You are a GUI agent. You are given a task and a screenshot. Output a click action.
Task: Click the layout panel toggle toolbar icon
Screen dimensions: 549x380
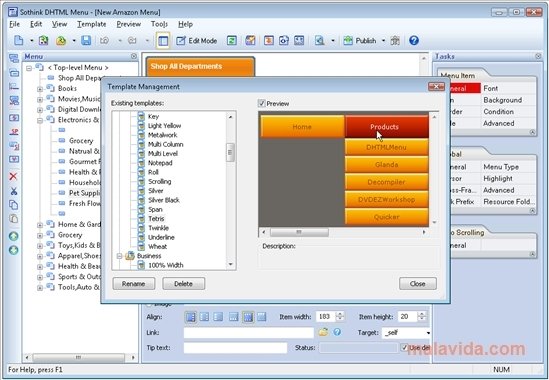[x=163, y=41]
